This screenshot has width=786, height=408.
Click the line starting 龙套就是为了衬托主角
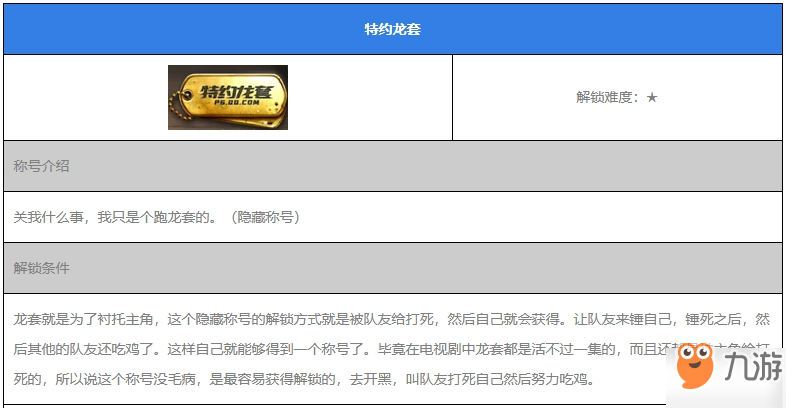click(391, 319)
